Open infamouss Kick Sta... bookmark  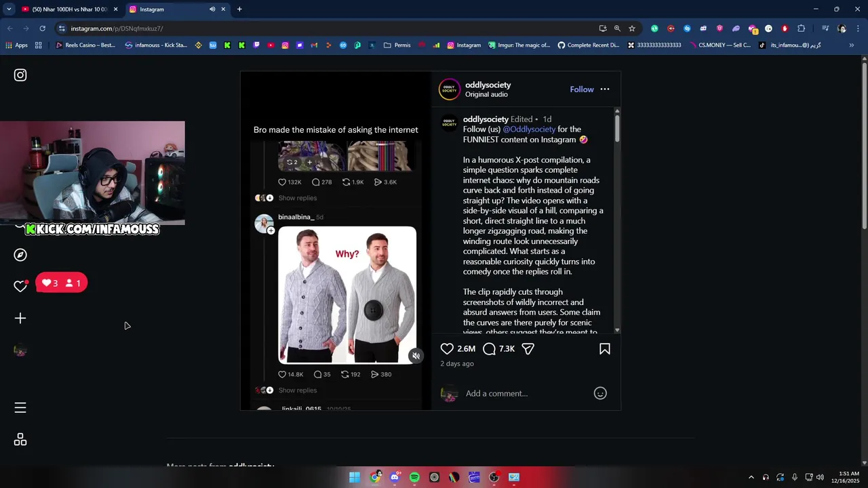pyautogui.click(x=156, y=45)
